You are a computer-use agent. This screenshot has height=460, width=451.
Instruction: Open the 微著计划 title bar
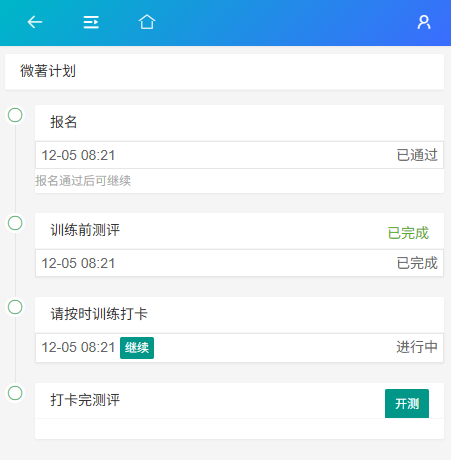[x=224, y=71]
